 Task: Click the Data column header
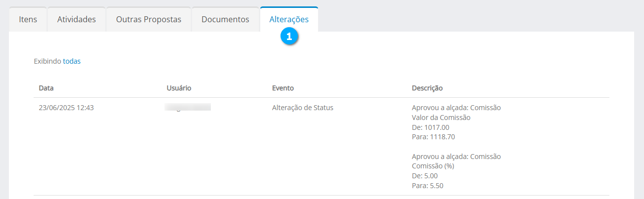click(x=46, y=88)
